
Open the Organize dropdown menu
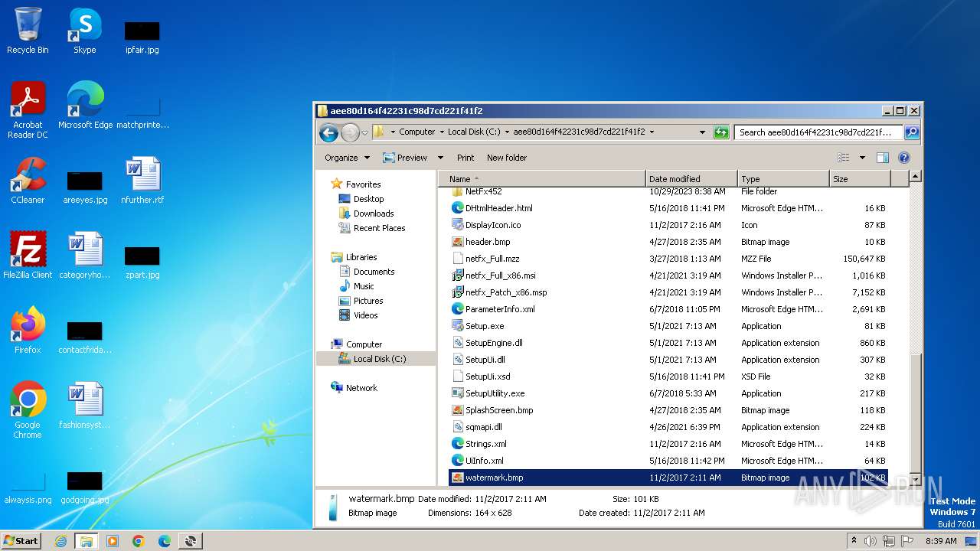[x=347, y=158]
